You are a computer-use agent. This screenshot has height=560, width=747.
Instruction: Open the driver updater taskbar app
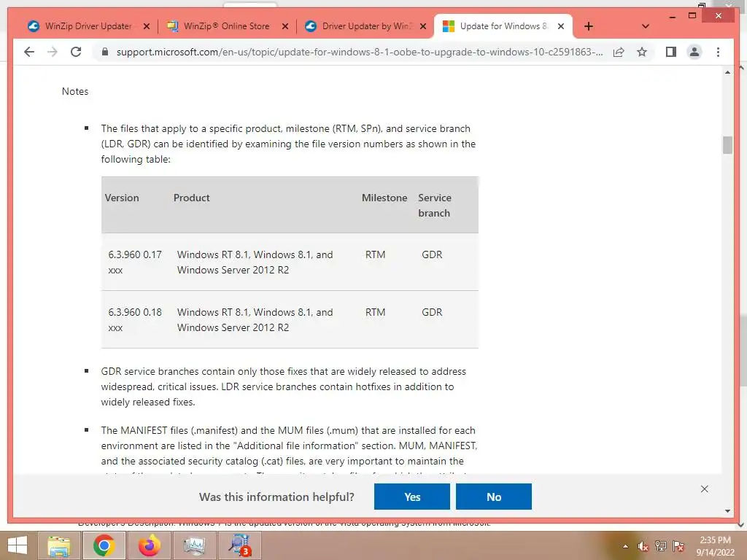(239, 545)
